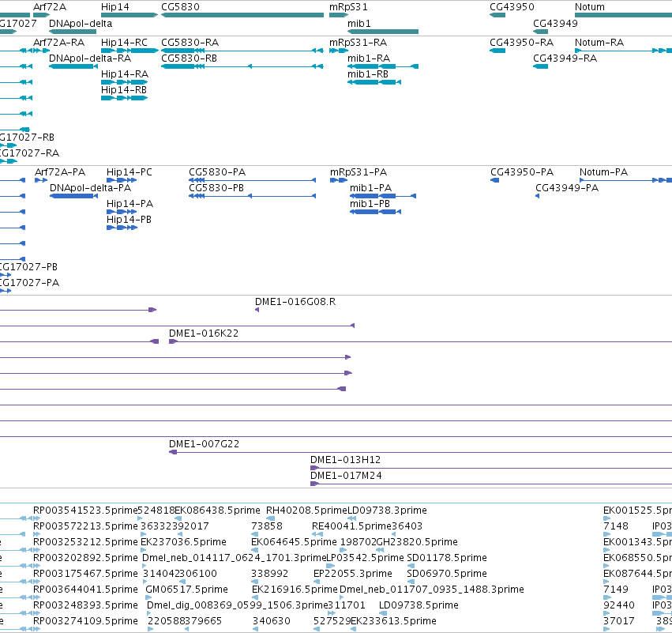Click the DNApol-delta-PA coding bar
672x633 pixels.
point(73,196)
